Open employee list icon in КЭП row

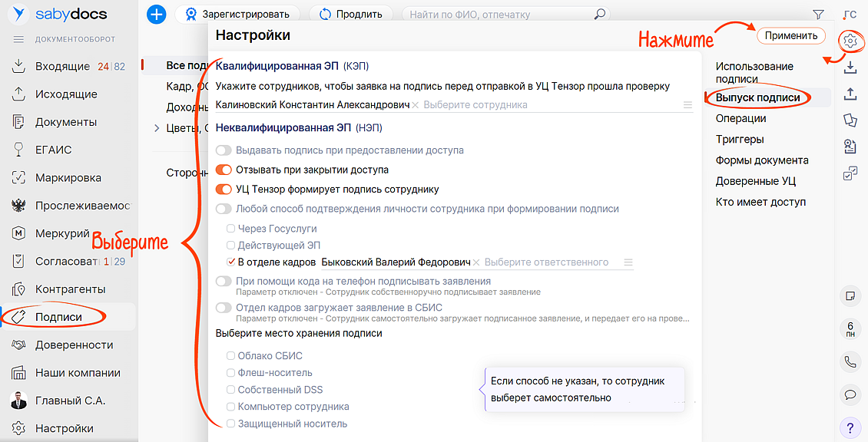click(687, 105)
